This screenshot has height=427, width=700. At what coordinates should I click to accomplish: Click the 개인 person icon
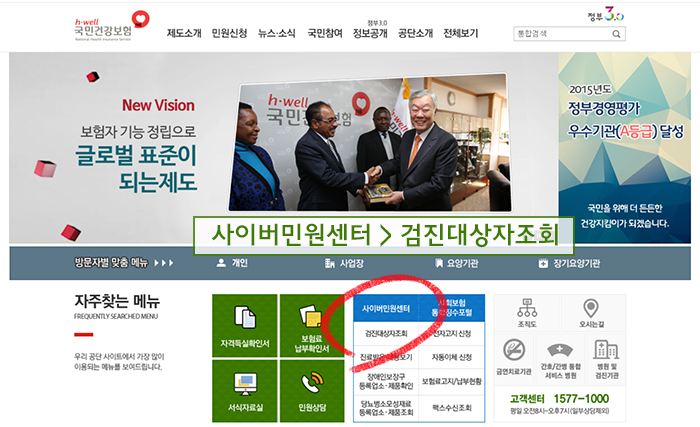coord(221,263)
